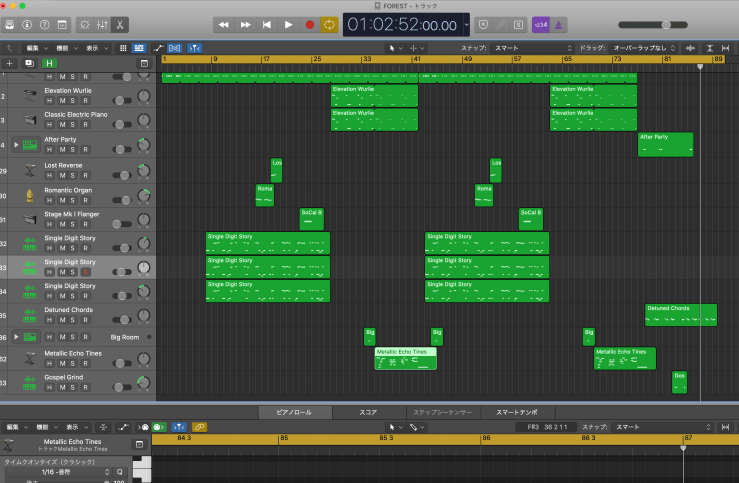
Task: Open the 編集 menu in tracks area
Action: coord(35,47)
